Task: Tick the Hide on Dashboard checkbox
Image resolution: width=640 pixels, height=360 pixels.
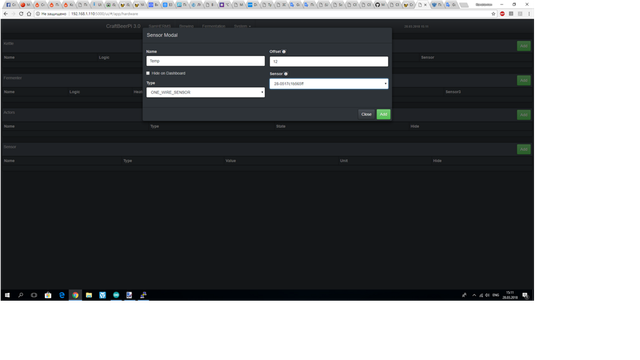Action: [148, 73]
